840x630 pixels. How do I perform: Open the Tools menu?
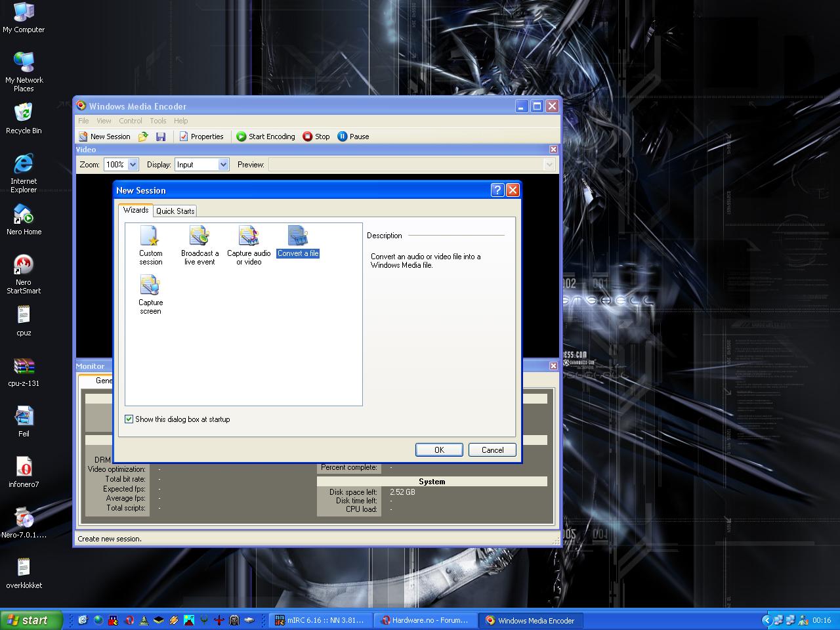coord(158,121)
